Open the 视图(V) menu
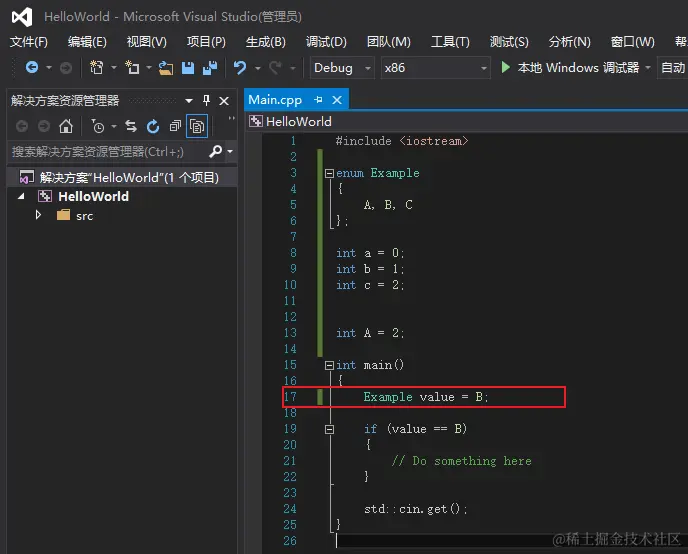Viewport: 688px width, 554px height. (x=147, y=42)
